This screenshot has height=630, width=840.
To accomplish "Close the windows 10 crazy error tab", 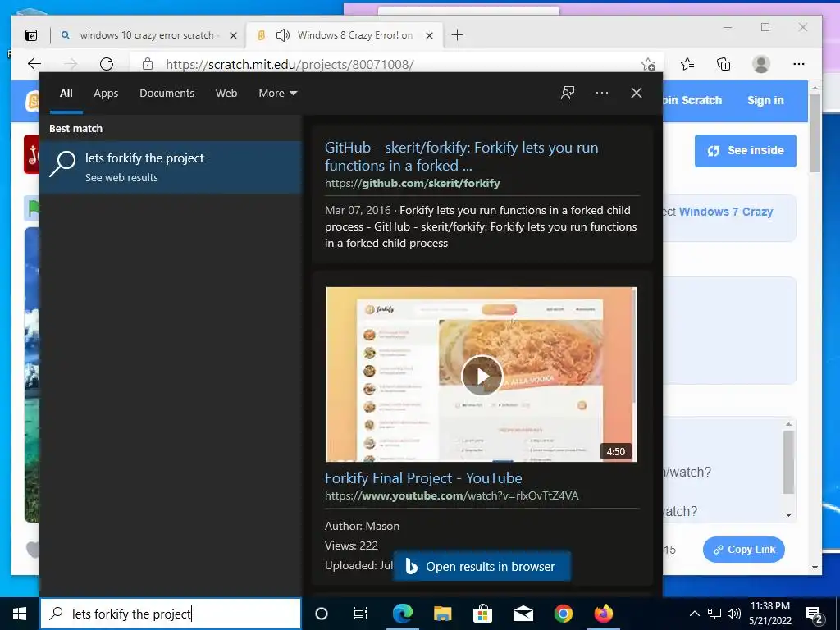I will point(233,35).
